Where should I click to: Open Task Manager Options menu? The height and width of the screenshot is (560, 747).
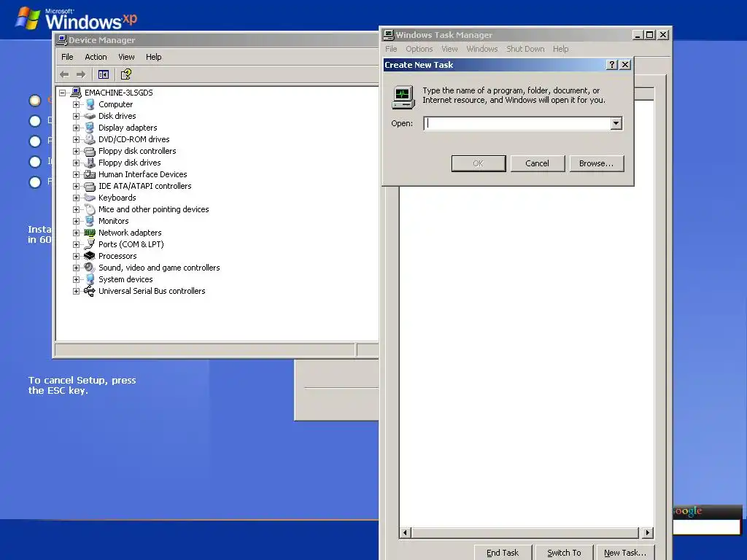pyautogui.click(x=419, y=49)
